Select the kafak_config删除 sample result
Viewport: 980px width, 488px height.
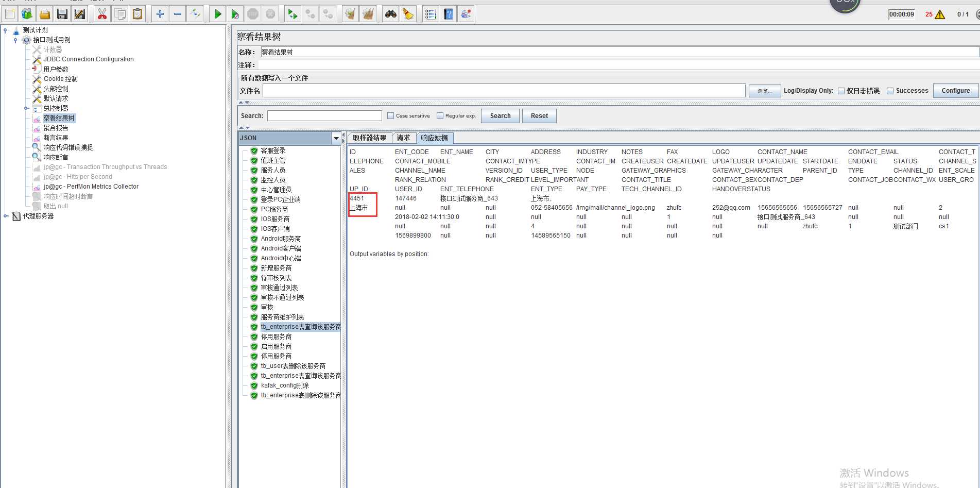285,385
